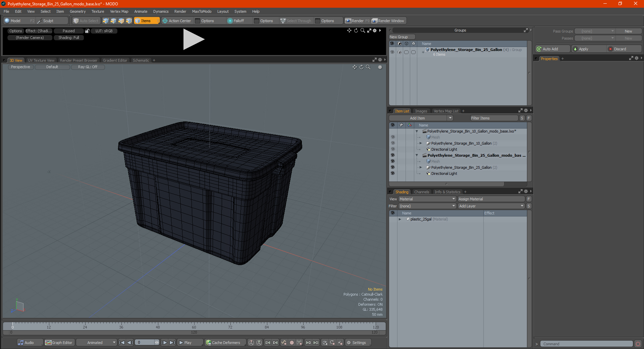Click Apply button
The image size is (644, 349).
click(589, 49)
